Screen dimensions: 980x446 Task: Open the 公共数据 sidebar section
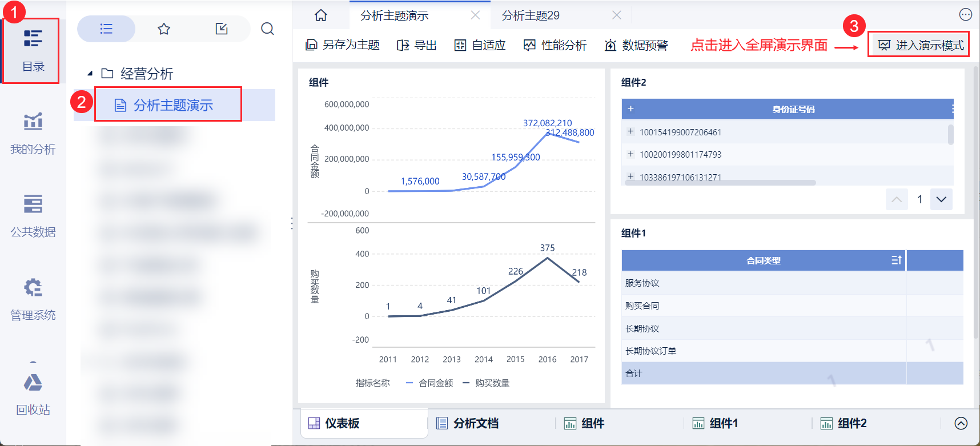point(33,216)
